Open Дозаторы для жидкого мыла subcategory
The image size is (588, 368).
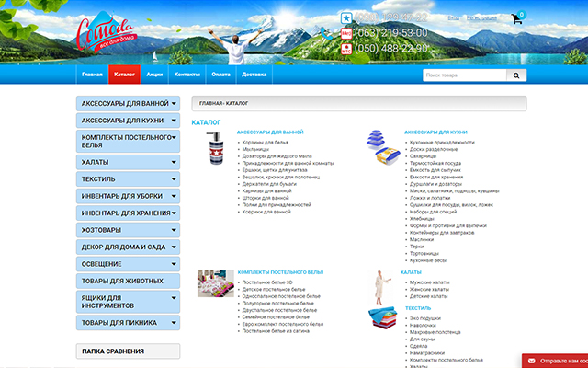click(x=277, y=156)
